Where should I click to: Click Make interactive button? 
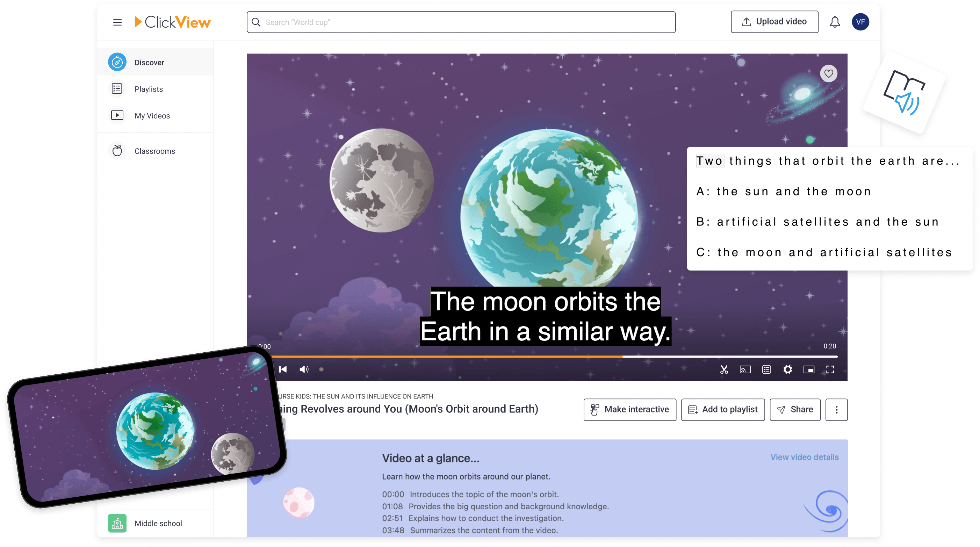tap(629, 409)
